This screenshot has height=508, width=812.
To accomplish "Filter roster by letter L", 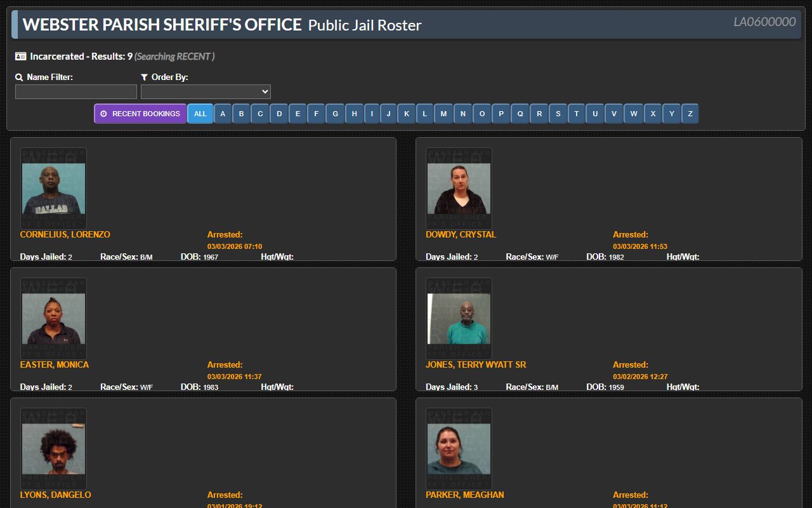I will tap(425, 114).
